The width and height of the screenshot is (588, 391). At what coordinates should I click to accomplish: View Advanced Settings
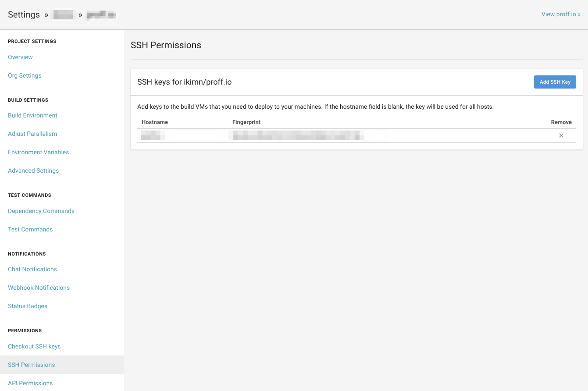(33, 171)
